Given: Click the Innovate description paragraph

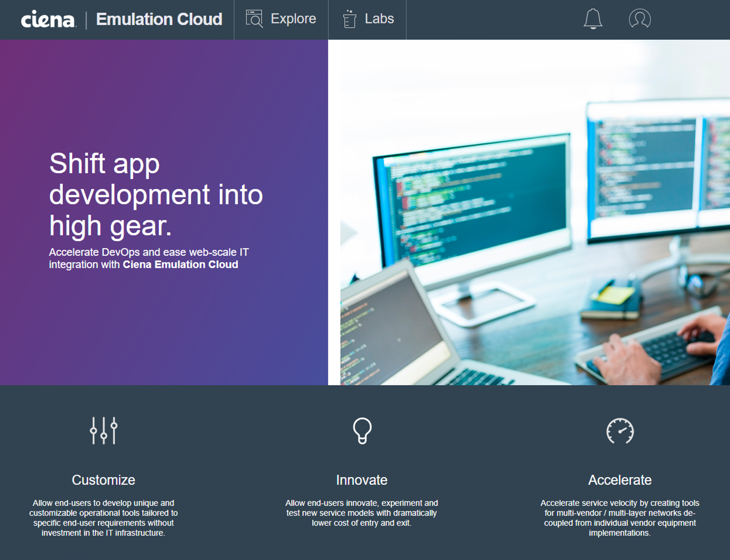Looking at the screenshot, I should click(362, 513).
